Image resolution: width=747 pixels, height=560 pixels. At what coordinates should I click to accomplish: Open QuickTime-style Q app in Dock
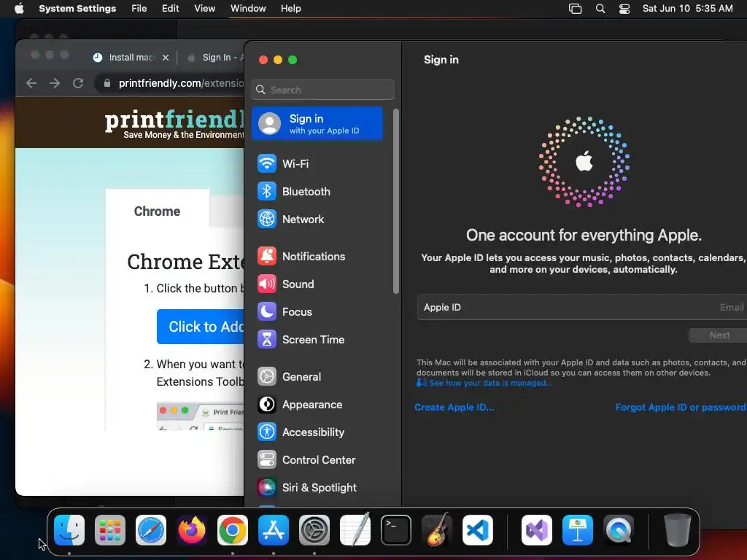[x=619, y=530]
